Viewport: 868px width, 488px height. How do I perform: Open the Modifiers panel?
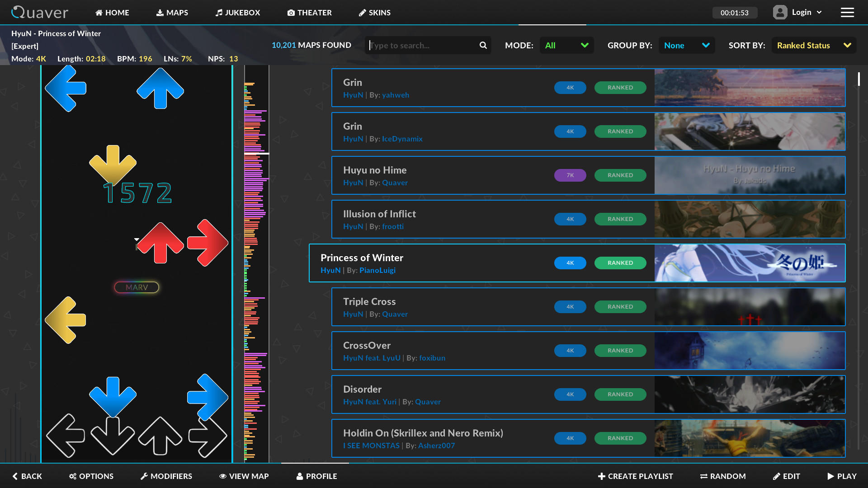[x=166, y=476]
